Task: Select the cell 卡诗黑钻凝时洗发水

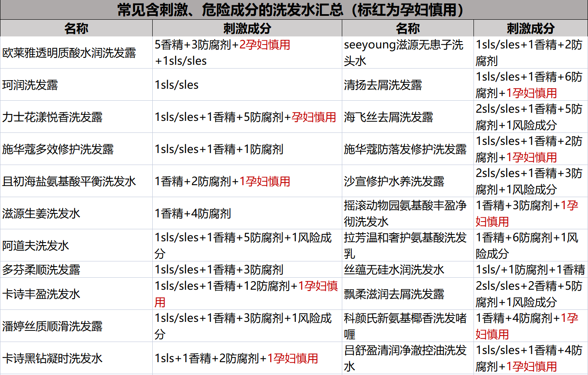Action: [x=76, y=358]
